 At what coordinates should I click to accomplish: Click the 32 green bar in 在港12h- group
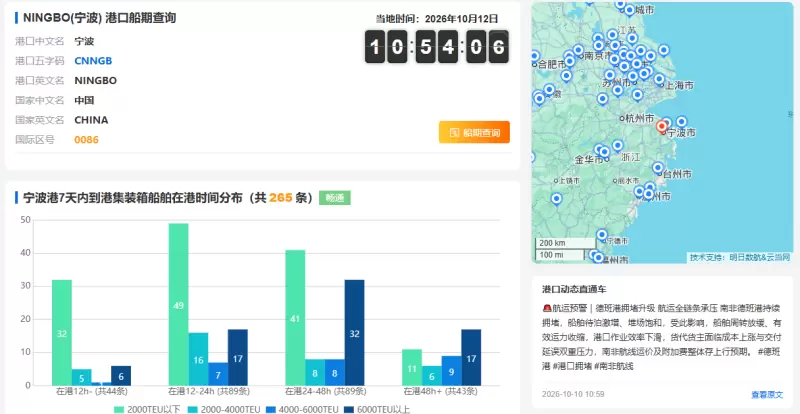click(62, 333)
